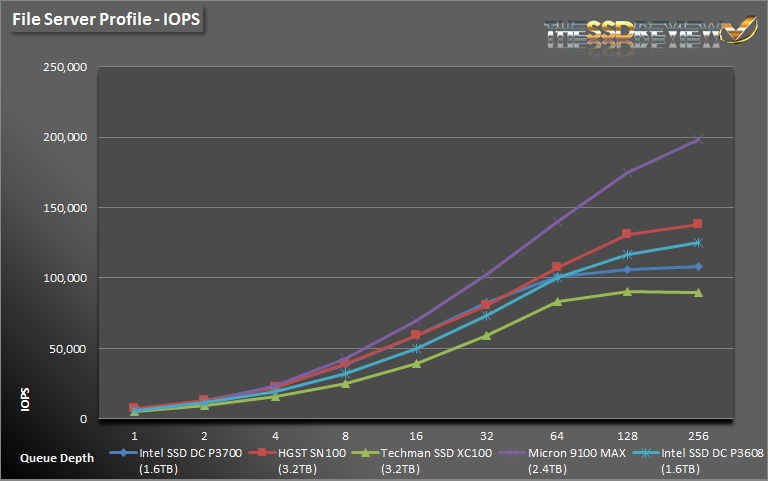The width and height of the screenshot is (768, 481).
Task: Click the Intel SSD DC P3608 legend entry
Action: tap(698, 461)
